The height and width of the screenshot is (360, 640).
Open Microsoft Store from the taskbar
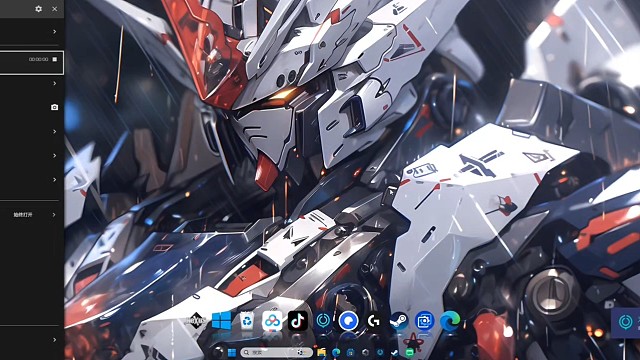click(x=351, y=352)
